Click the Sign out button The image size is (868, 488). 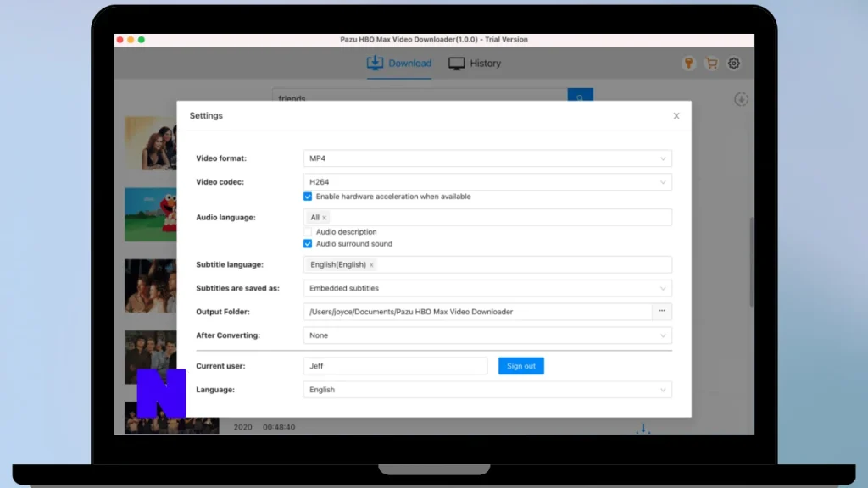pos(521,366)
